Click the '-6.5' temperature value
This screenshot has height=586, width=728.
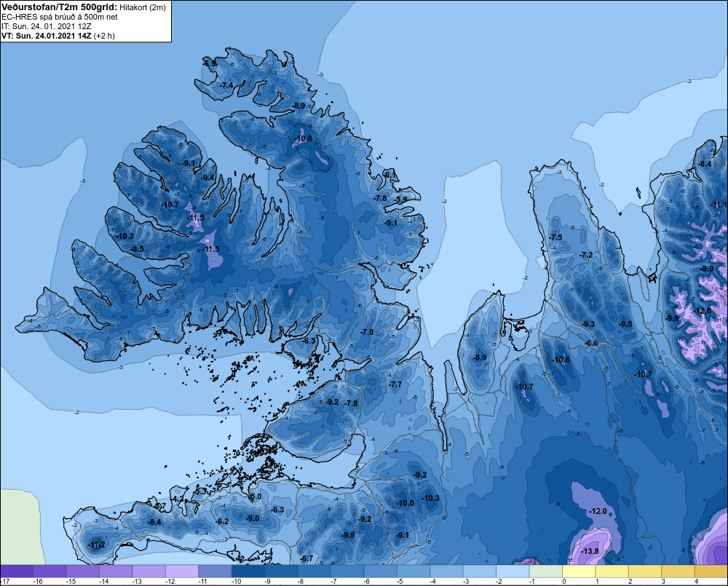(309, 341)
